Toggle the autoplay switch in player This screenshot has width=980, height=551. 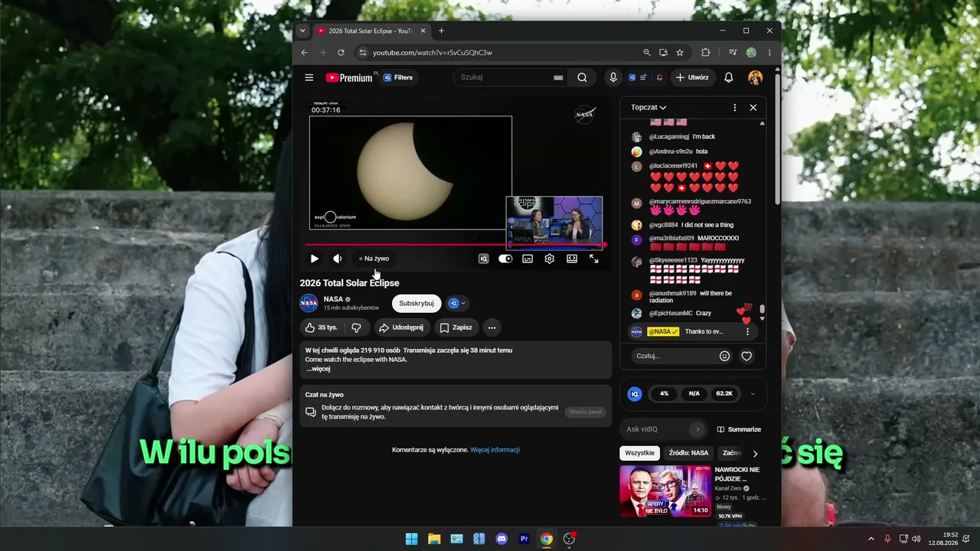point(505,259)
